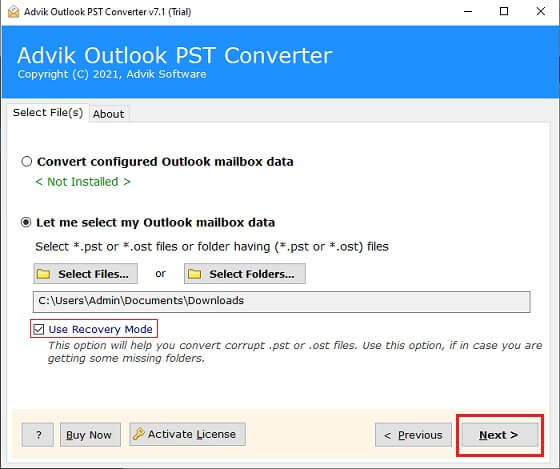Choose Let me select my Outlook mailbox data
This screenshot has height=469, width=560.
pos(26,223)
